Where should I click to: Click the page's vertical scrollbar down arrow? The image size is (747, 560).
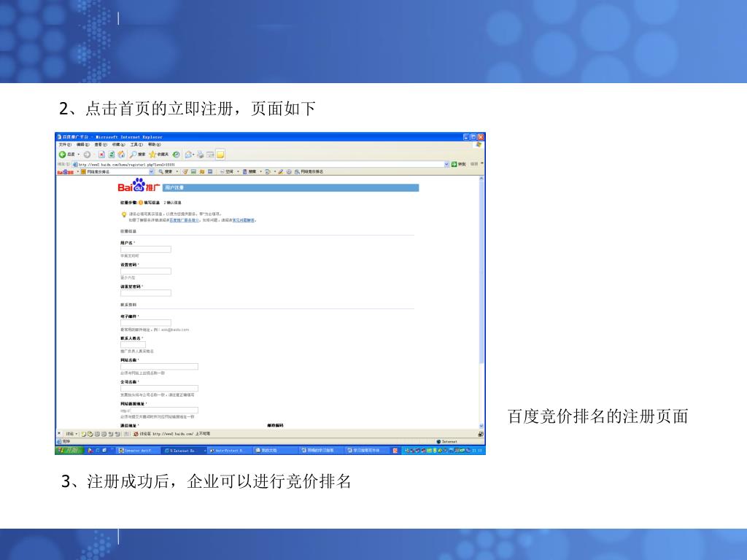pyautogui.click(x=481, y=425)
